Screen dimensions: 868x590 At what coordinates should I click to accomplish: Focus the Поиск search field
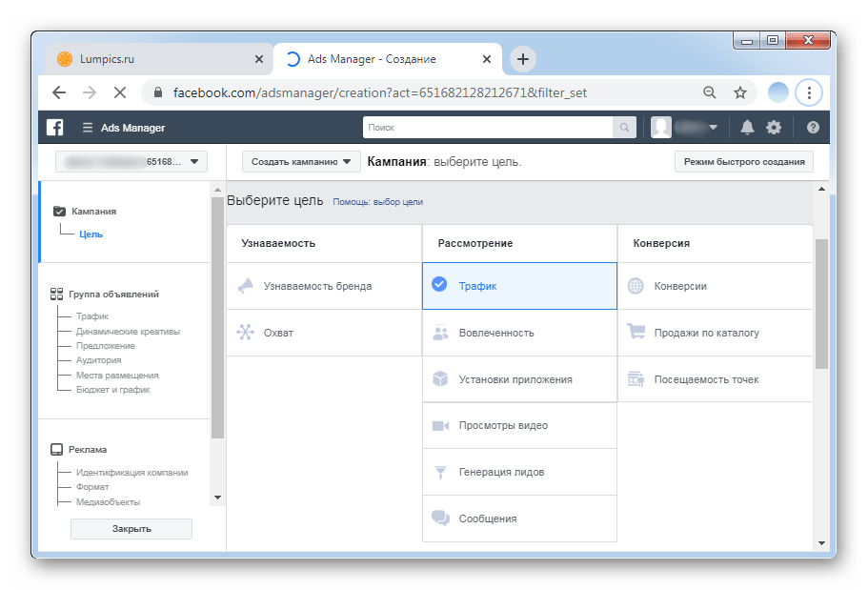488,128
